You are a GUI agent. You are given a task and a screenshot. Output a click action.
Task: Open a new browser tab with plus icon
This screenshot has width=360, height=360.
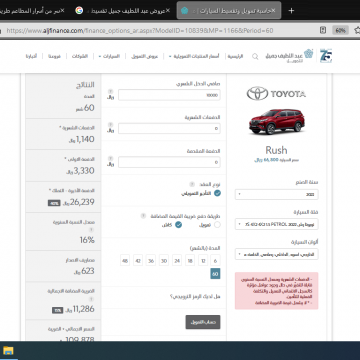click(x=291, y=11)
